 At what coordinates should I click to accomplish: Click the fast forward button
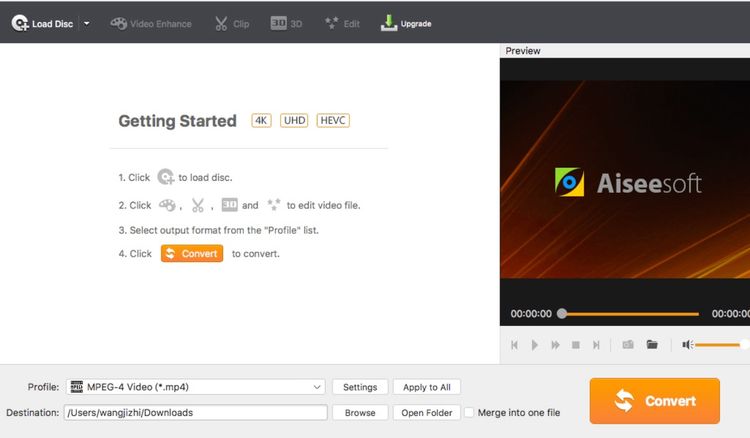555,345
